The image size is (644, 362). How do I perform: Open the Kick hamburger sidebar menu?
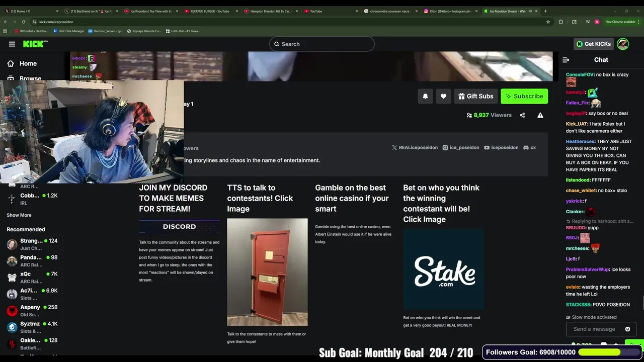12,44
